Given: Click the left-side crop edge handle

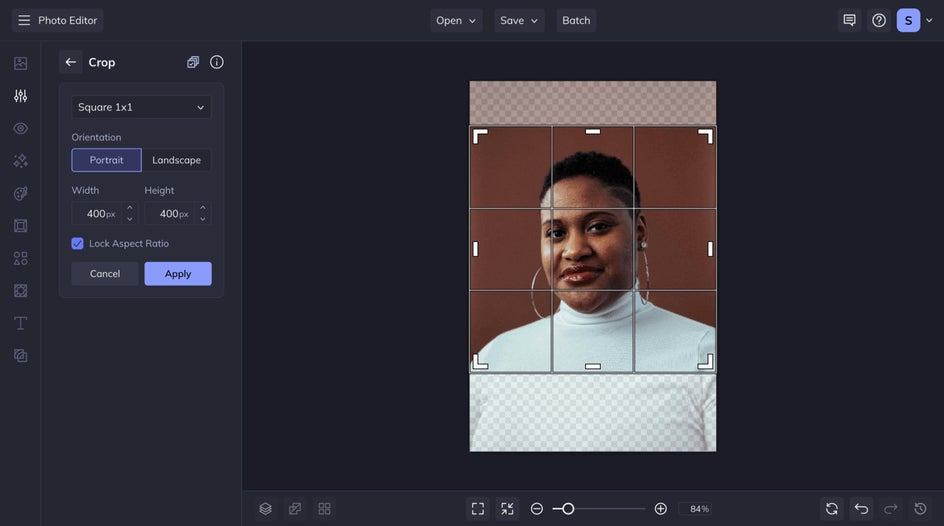Looking at the screenshot, I should pyautogui.click(x=476, y=249).
